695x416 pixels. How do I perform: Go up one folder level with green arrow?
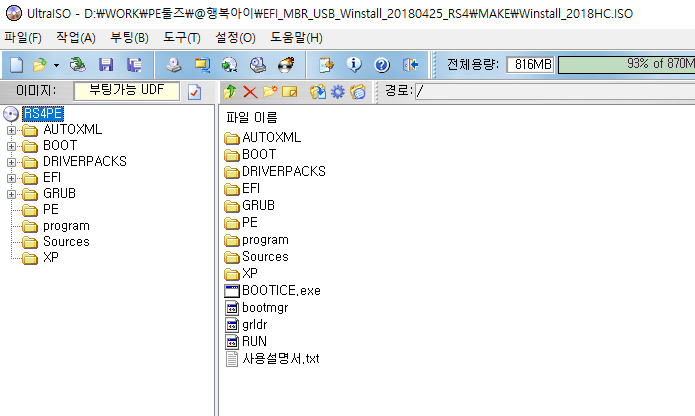coord(230,92)
